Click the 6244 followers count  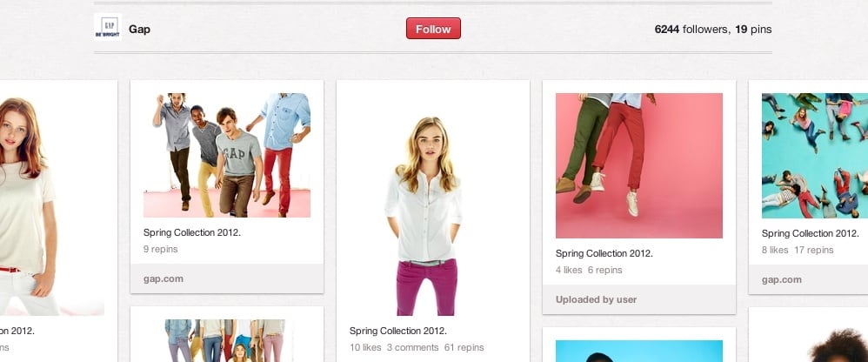[691, 29]
